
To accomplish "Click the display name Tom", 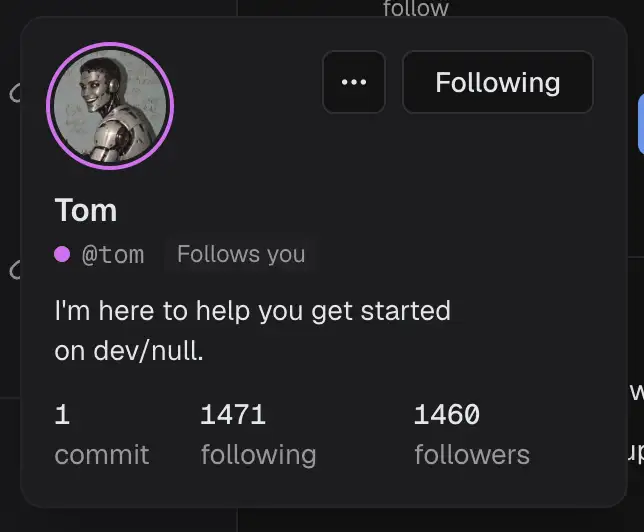I will click(86, 210).
